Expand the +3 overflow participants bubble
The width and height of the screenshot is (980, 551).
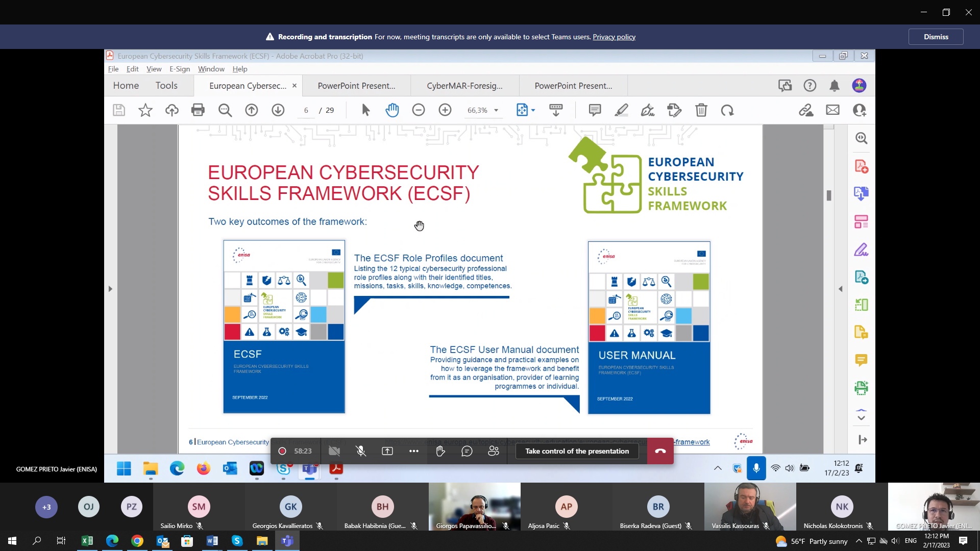(46, 507)
